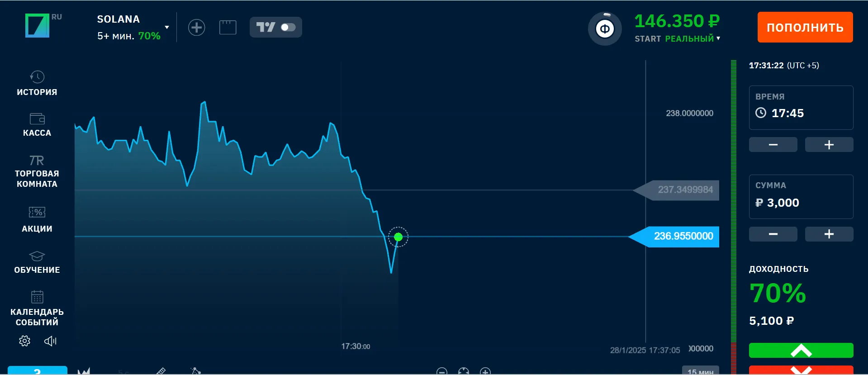The image size is (868, 375).
Task: Click the Пополнить deposit button
Action: 805,27
